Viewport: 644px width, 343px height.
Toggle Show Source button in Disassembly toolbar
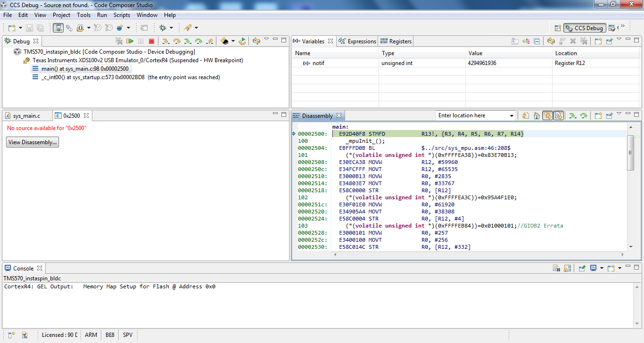tap(558, 115)
